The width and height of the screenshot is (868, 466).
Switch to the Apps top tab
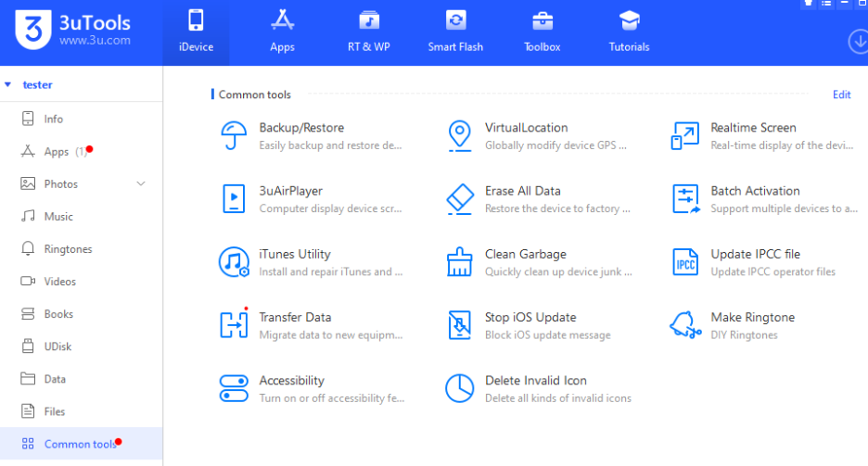coord(282,32)
